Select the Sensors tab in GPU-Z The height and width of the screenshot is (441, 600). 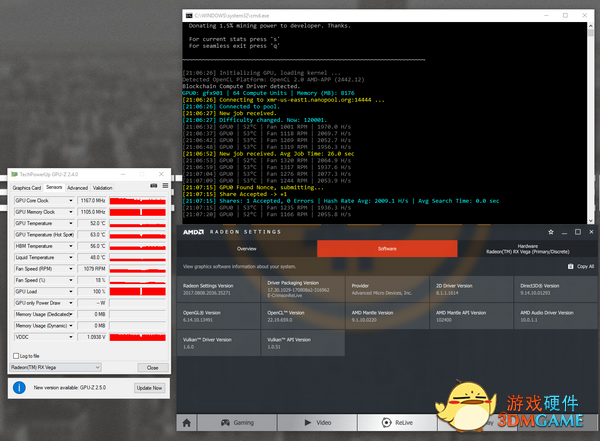click(54, 187)
